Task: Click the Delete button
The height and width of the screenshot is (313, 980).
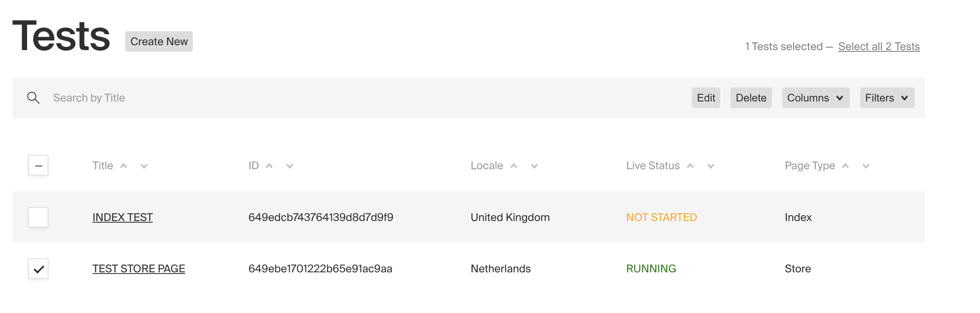Action: click(751, 98)
